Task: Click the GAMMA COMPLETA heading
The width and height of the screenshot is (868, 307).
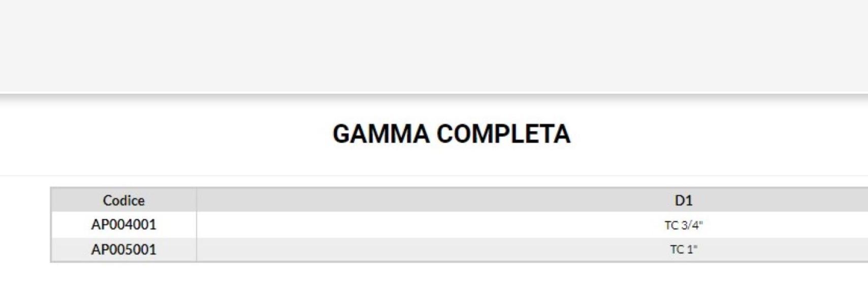Action: coord(451,134)
